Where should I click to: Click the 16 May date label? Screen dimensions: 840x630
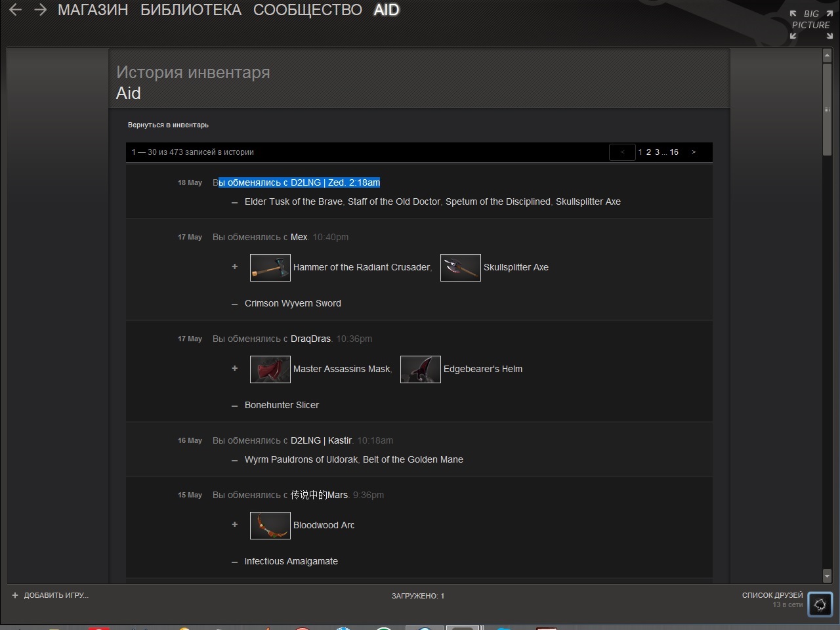pos(190,440)
